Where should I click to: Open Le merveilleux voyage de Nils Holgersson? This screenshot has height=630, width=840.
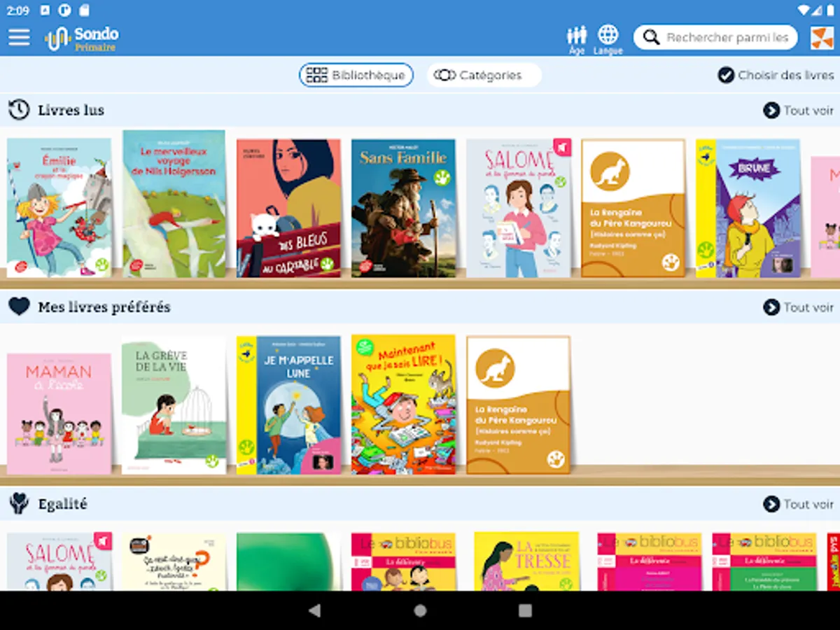click(x=174, y=204)
